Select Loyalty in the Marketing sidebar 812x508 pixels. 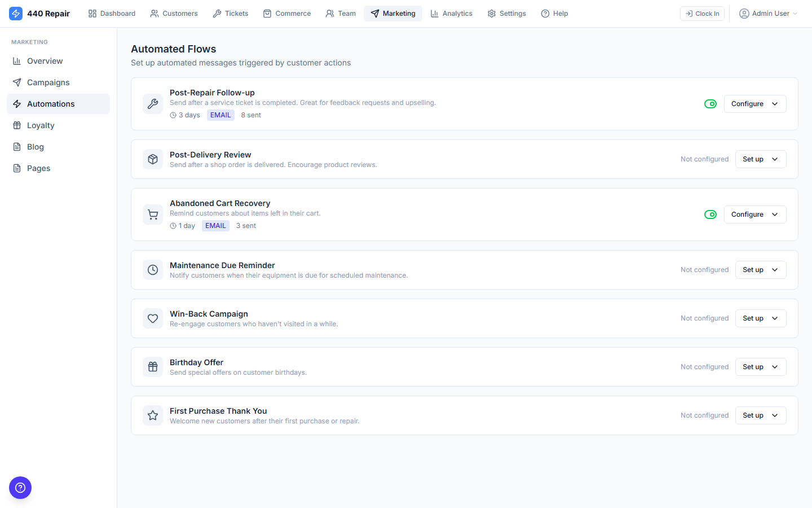tap(41, 125)
